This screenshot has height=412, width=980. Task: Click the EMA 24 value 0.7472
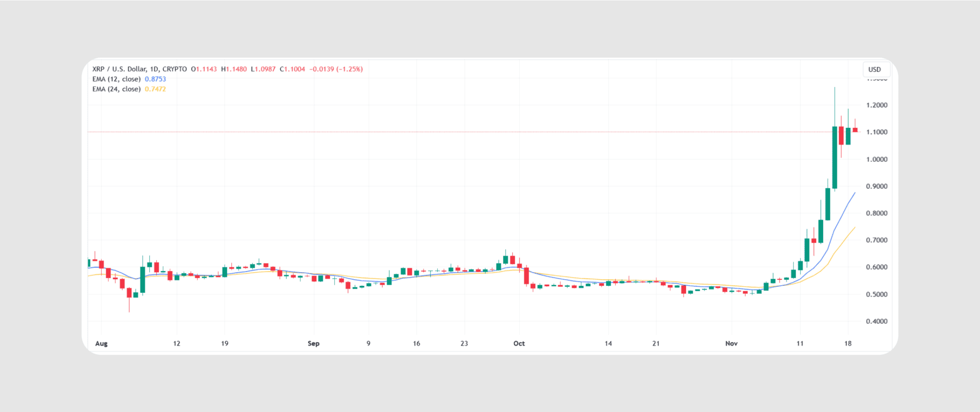(155, 89)
